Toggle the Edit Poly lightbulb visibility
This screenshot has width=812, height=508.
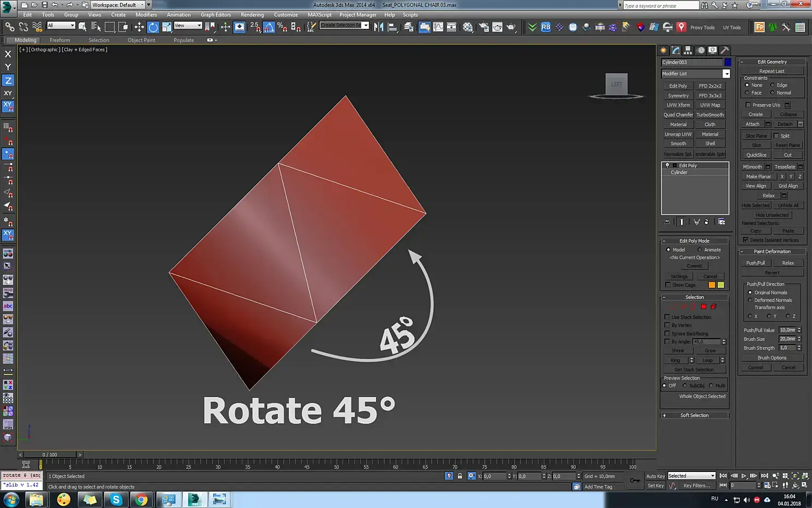pos(667,166)
